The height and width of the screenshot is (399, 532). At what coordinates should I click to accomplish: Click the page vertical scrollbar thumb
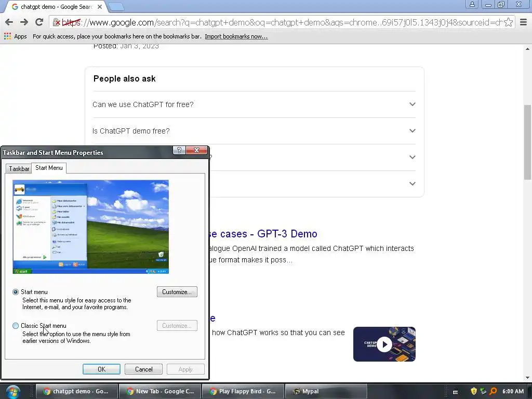coord(527,142)
